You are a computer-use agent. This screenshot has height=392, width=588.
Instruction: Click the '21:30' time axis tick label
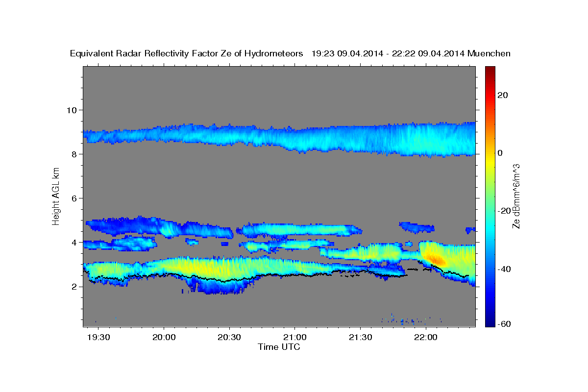[x=360, y=338]
